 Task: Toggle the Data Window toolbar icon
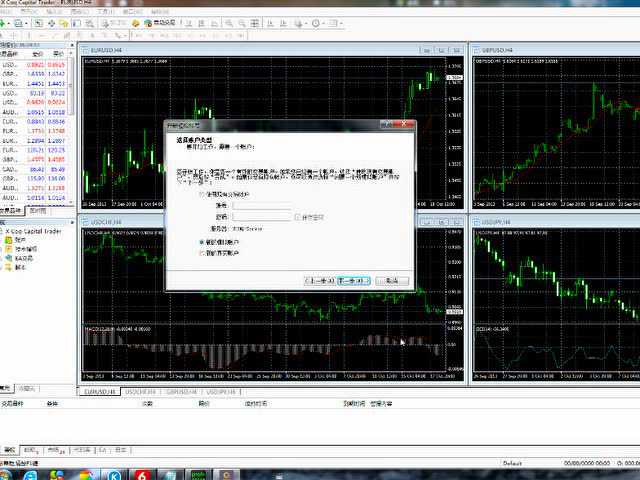pyautogui.click(x=51, y=24)
